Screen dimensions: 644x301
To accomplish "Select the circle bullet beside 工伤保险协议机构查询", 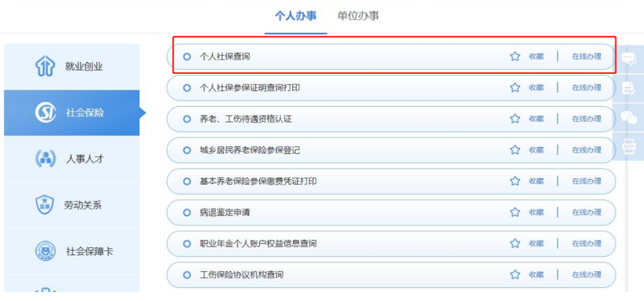I will pyautogui.click(x=187, y=275).
